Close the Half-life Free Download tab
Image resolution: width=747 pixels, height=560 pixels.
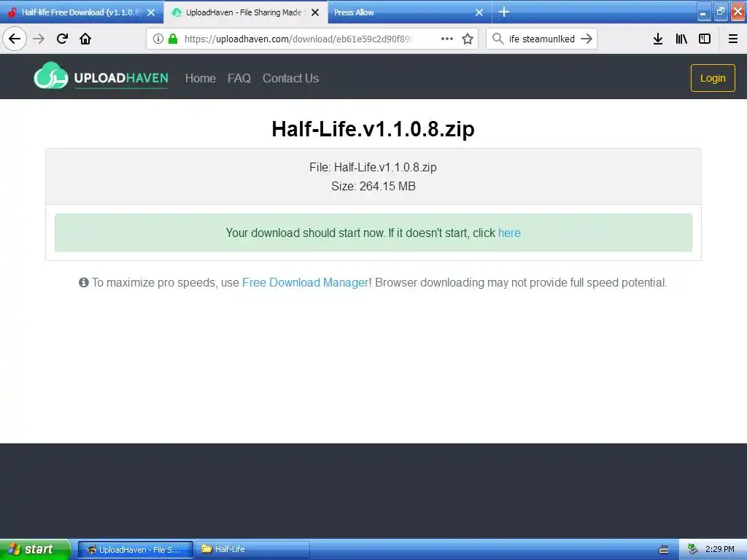151,12
